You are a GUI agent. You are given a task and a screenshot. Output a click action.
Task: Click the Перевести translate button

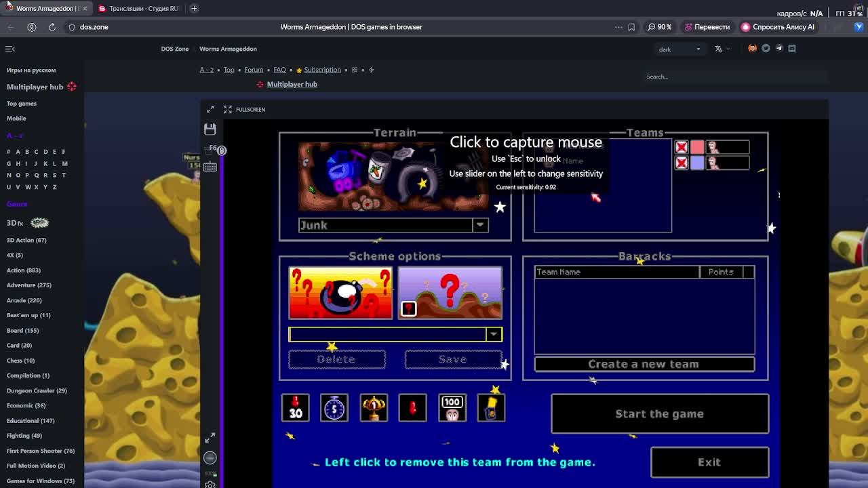707,27
